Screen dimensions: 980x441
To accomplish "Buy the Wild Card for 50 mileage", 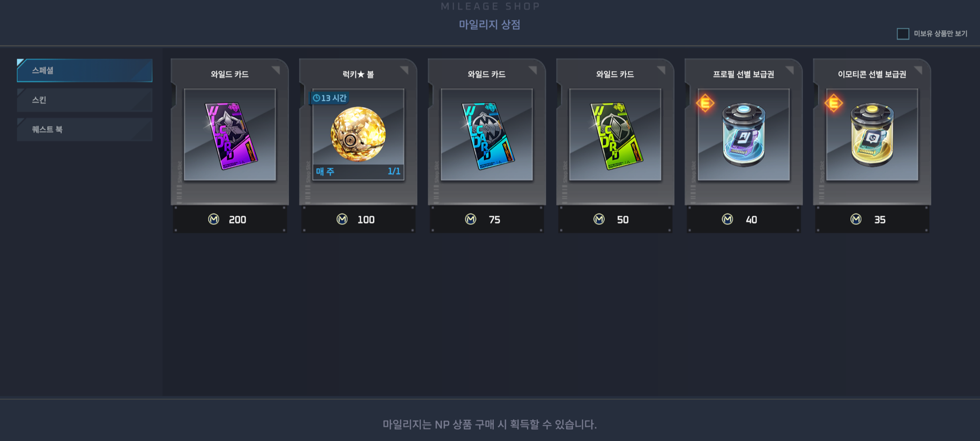I will pos(615,219).
